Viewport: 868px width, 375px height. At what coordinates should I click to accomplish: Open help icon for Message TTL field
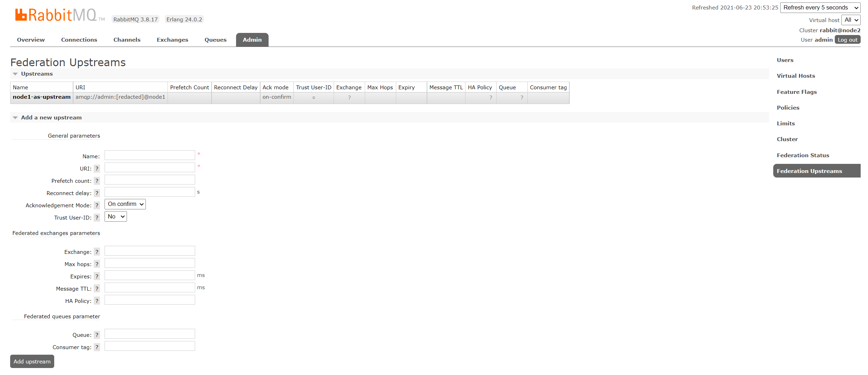[97, 289]
